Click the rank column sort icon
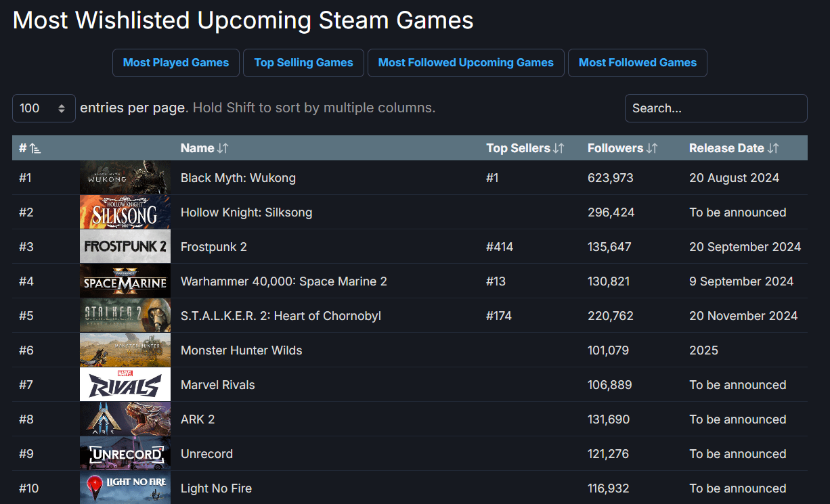The width and height of the screenshot is (830, 504). pyautogui.click(x=35, y=148)
